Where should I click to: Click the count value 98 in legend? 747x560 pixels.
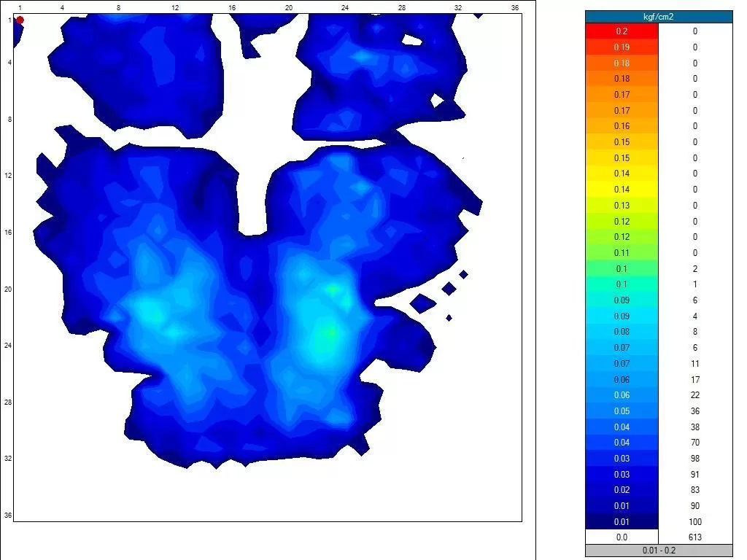tap(694, 459)
